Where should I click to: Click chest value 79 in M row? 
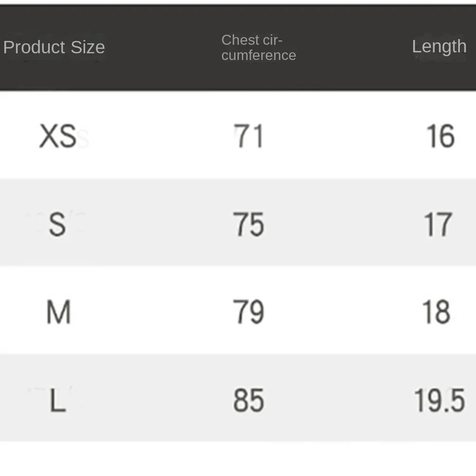click(248, 313)
